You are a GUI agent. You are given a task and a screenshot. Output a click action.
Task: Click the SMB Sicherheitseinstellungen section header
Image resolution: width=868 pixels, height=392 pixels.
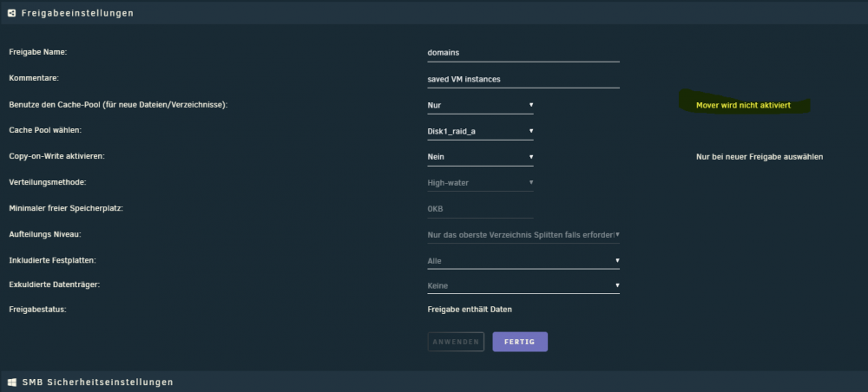[x=434, y=382]
